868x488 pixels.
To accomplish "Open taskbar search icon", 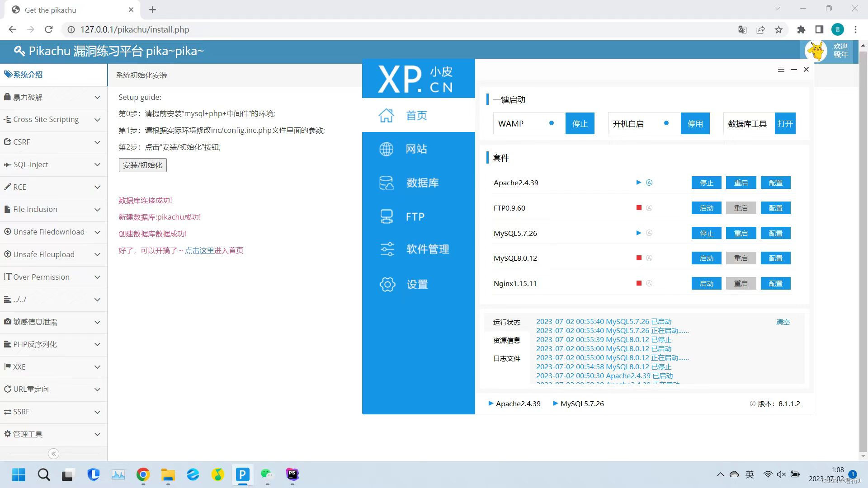I will 44,474.
